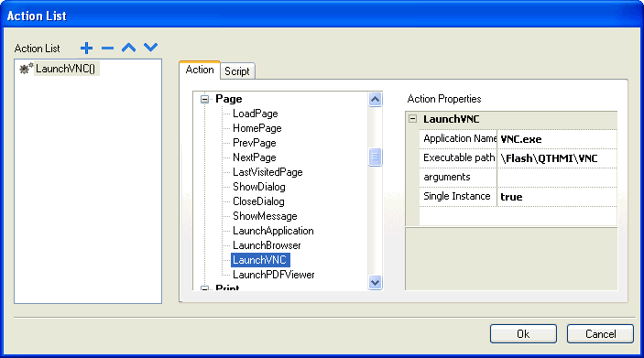
Task: Collapse the LaunchVNC properties group
Action: (413, 119)
